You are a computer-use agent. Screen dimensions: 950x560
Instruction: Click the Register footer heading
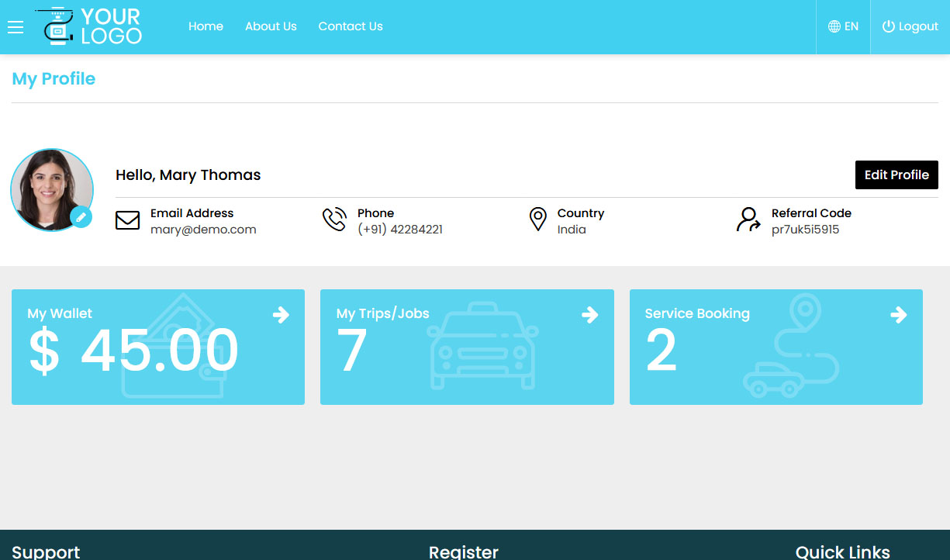(464, 552)
